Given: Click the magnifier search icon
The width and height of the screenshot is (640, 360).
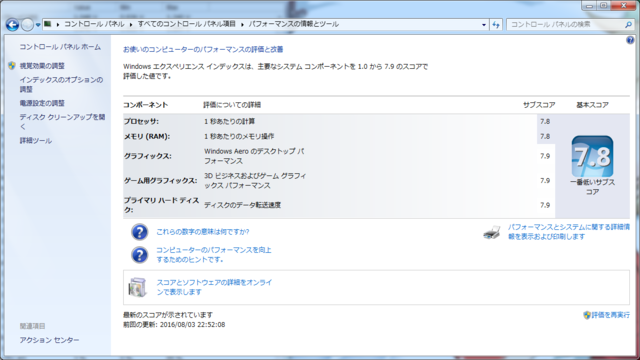Looking at the screenshot, I should tap(628, 24).
